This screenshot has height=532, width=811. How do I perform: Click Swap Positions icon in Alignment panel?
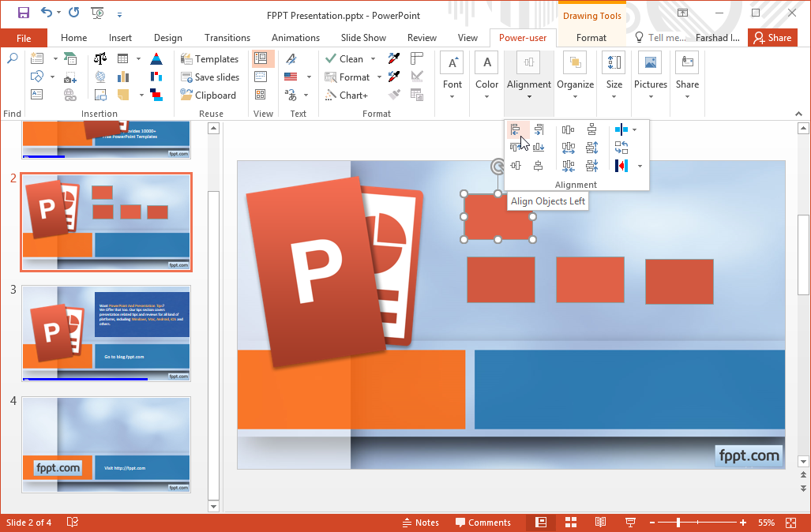(x=621, y=148)
